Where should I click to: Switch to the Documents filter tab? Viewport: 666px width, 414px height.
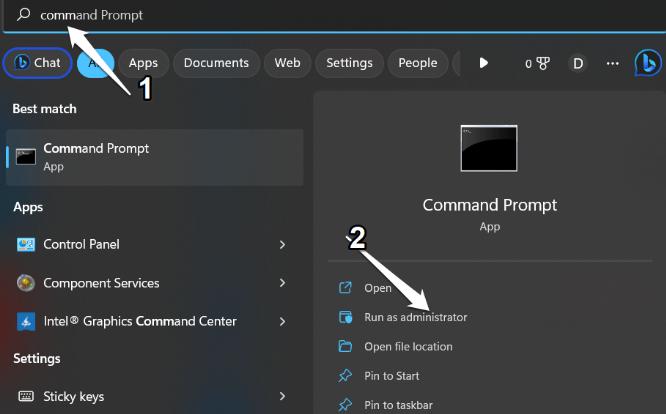point(216,63)
